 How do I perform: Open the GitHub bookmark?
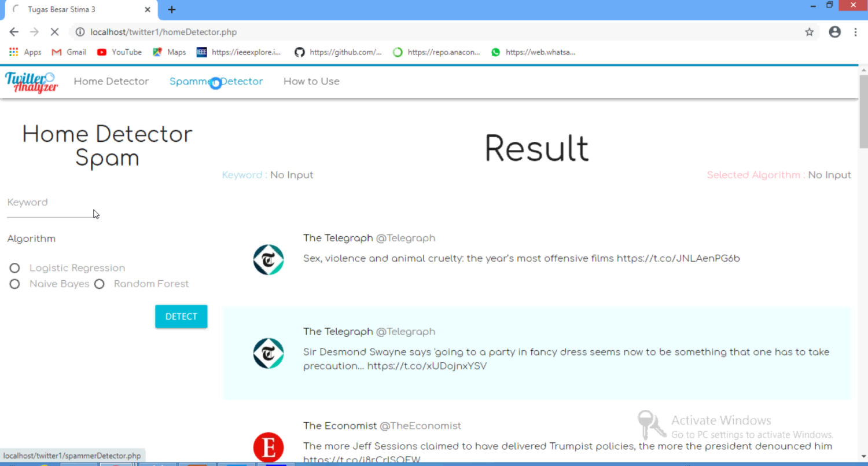pos(339,52)
